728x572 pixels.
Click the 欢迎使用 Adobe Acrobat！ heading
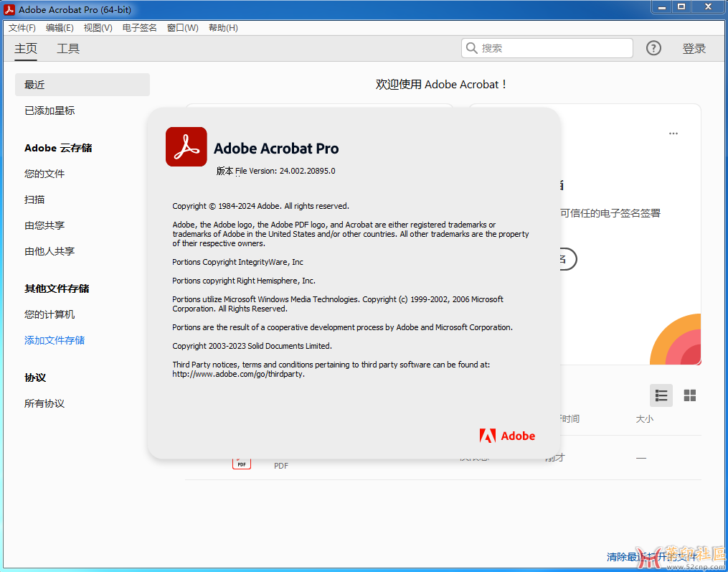(x=442, y=85)
